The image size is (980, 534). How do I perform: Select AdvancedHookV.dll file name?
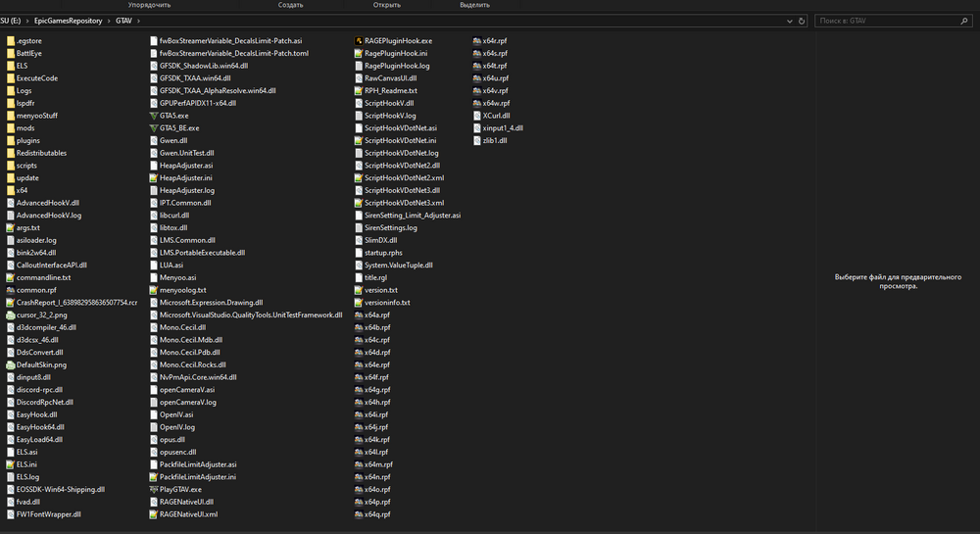[47, 203]
